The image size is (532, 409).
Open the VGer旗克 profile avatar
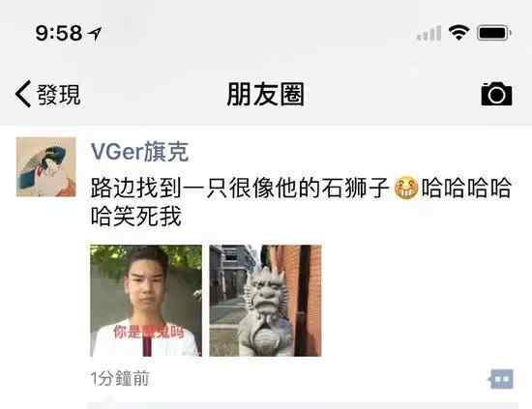[x=46, y=167]
